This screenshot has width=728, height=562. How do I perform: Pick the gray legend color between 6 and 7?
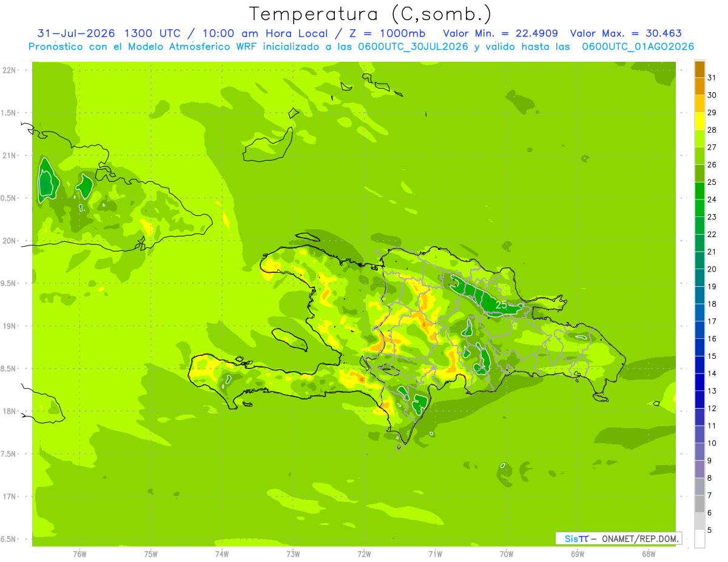pyautogui.click(x=699, y=504)
